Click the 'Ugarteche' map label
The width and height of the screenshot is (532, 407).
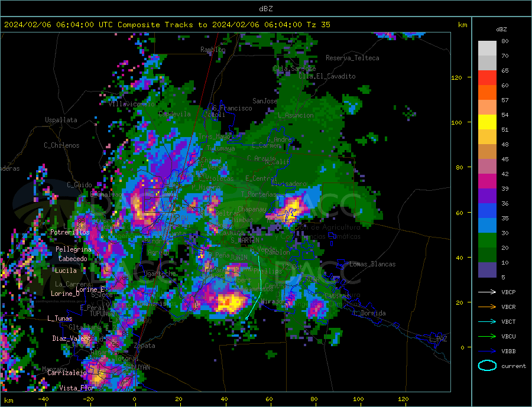coord(160,273)
